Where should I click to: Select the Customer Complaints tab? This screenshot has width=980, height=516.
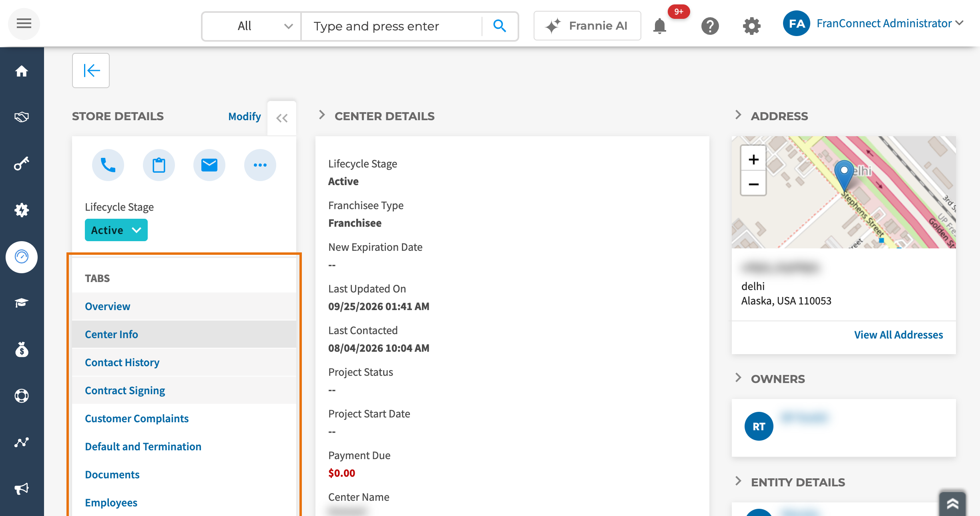click(x=184, y=419)
